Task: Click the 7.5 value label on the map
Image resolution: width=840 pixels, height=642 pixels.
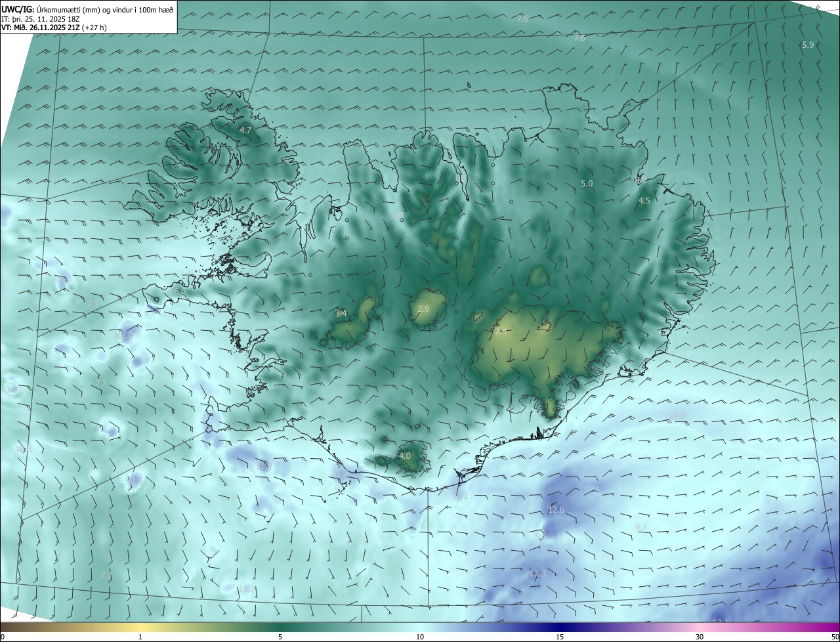Action: [x=522, y=19]
